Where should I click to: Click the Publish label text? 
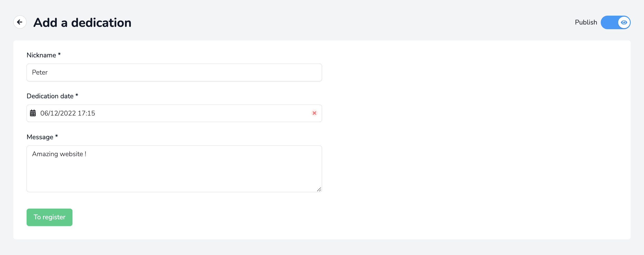586,22
